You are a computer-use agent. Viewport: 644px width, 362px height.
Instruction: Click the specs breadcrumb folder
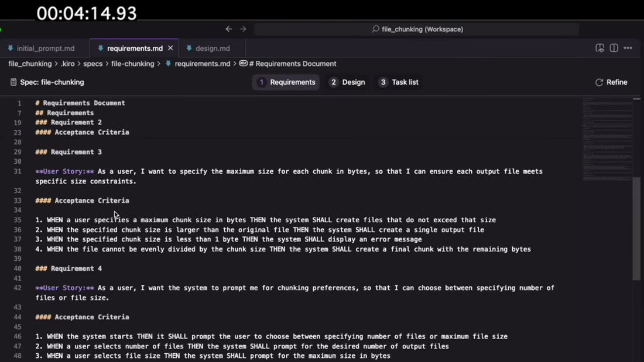[x=93, y=64]
